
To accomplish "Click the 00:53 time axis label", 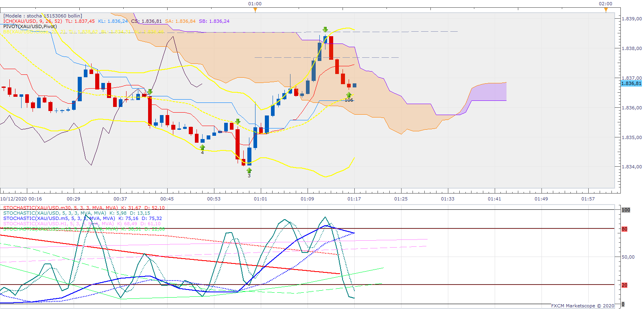I will 214,199.
